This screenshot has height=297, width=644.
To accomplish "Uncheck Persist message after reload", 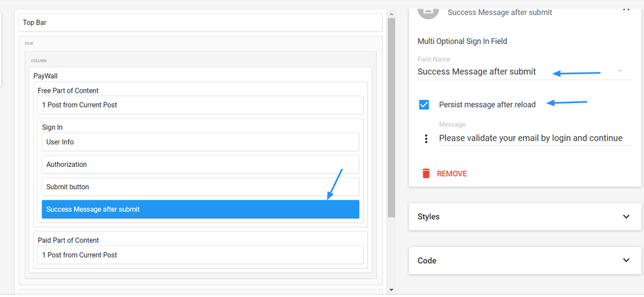I will 424,104.
